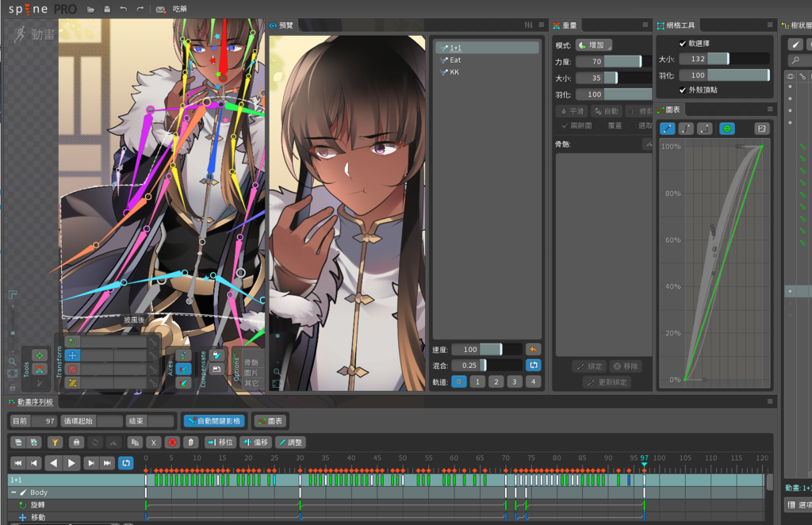Open the 模式 增加 dropdown
This screenshot has height=525, width=812.
[594, 45]
